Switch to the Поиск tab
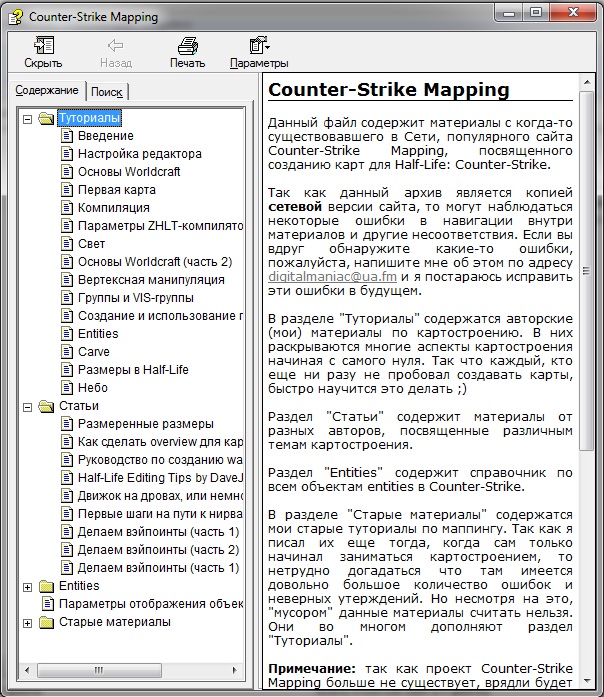The width and height of the screenshot is (604, 697). pyautogui.click(x=106, y=92)
